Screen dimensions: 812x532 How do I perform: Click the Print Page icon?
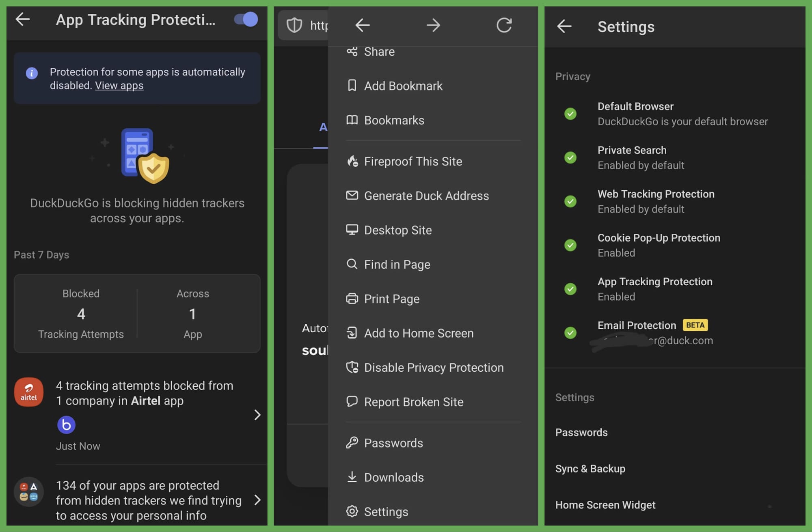(352, 299)
